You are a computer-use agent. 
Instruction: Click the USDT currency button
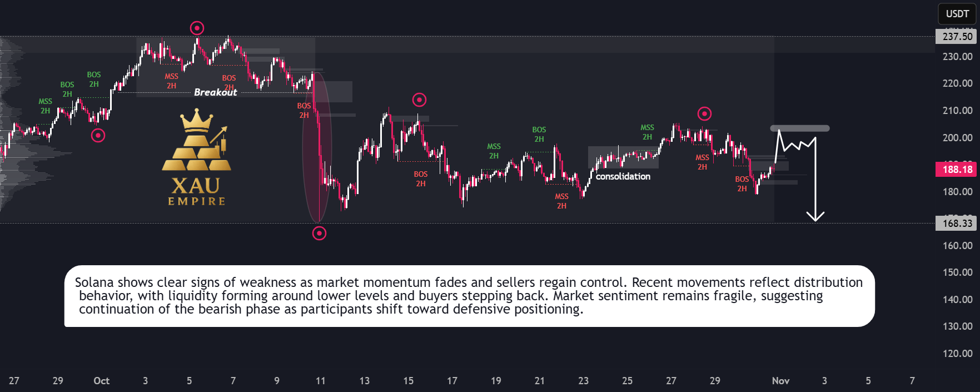pyautogui.click(x=957, y=14)
